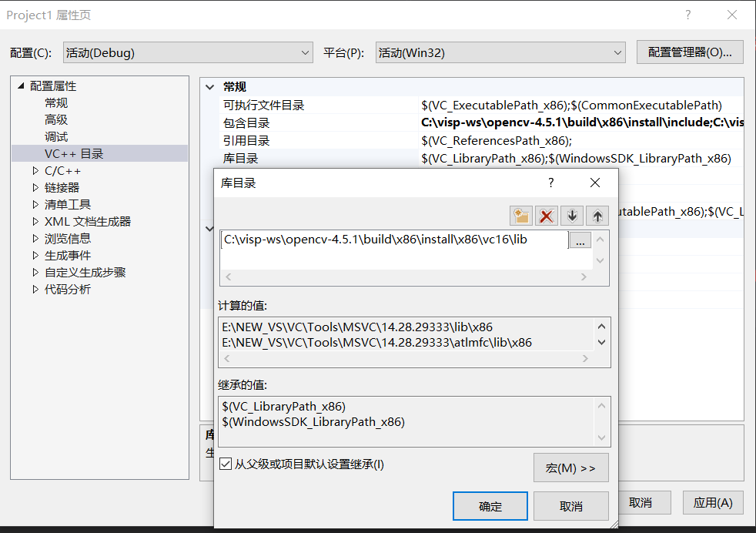
Task: Click $(VC_LibraryPath_x86) in 继承的值 list
Action: coord(283,406)
